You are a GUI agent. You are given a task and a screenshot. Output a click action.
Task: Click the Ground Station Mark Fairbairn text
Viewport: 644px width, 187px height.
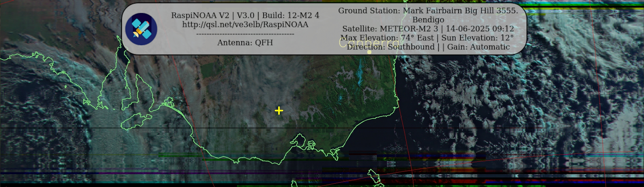(428, 11)
